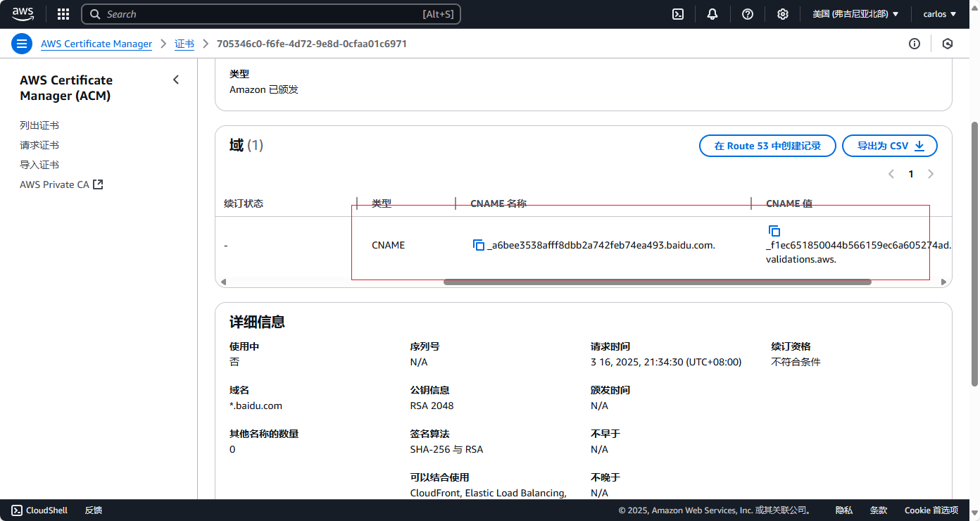980x521 pixels.
Task: Open the notifications bell
Action: [x=712, y=14]
